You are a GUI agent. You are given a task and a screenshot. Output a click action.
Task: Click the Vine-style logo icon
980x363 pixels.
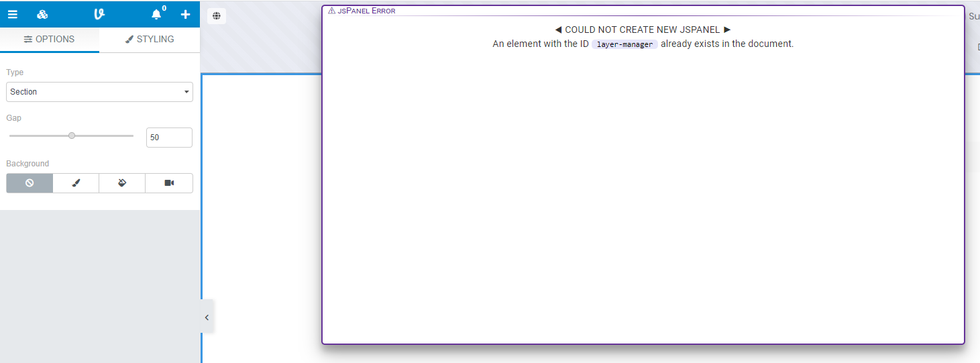[x=99, y=14]
